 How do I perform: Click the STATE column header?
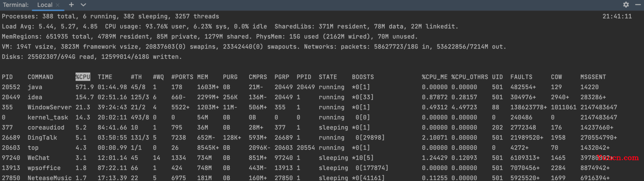tap(328, 77)
